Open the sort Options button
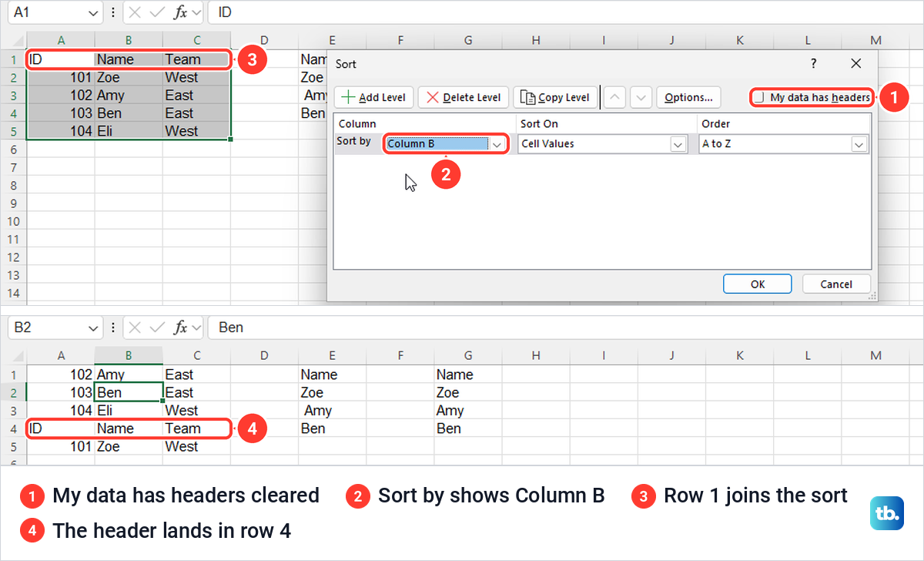This screenshot has width=924, height=561. [688, 98]
